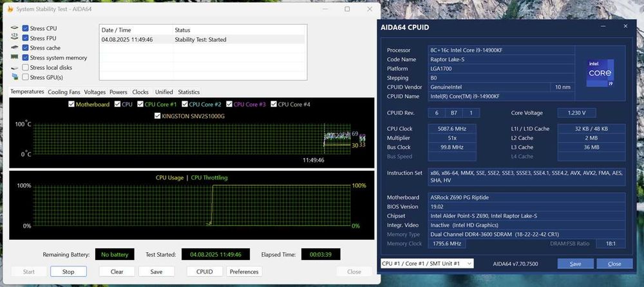The image size is (644, 287).
Task: Click the CPU Usage legend label
Action: (x=169, y=177)
